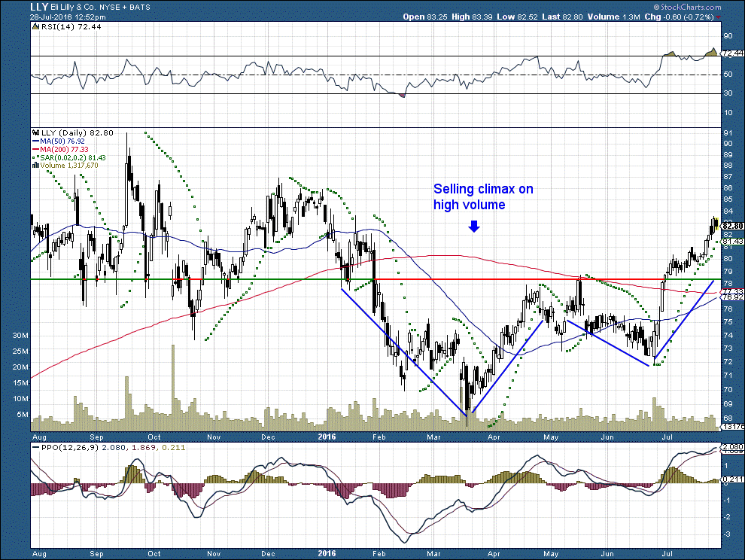The width and height of the screenshot is (745, 560).
Task: Click the LLY (Daily) candlestick legend icon
Action: (35, 133)
